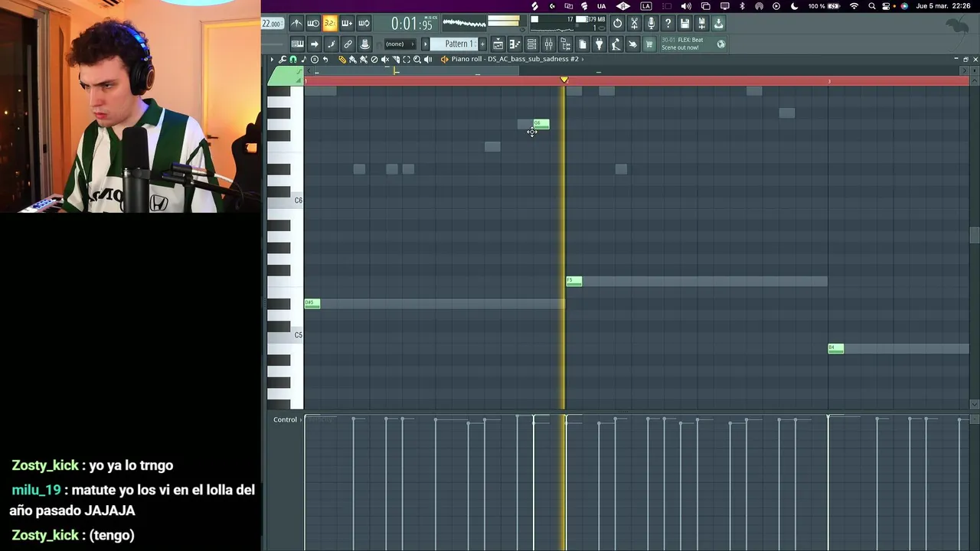This screenshot has height=551, width=980.
Task: Open tempo tapper icon
Action: click(x=616, y=44)
